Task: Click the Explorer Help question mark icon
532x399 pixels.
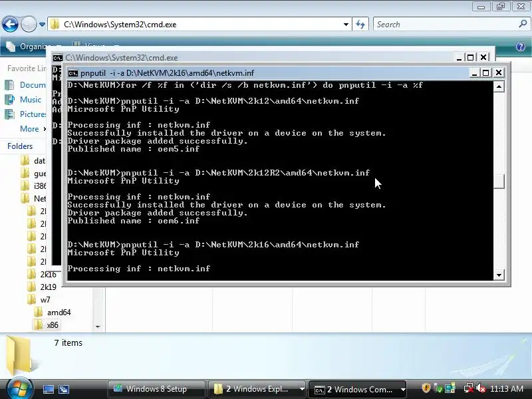Action: 521,47
